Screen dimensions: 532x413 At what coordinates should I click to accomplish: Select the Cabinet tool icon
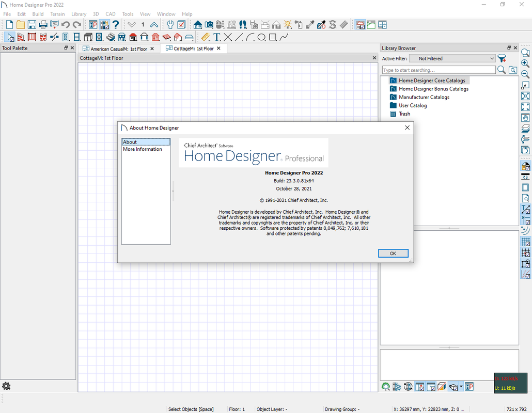click(88, 37)
